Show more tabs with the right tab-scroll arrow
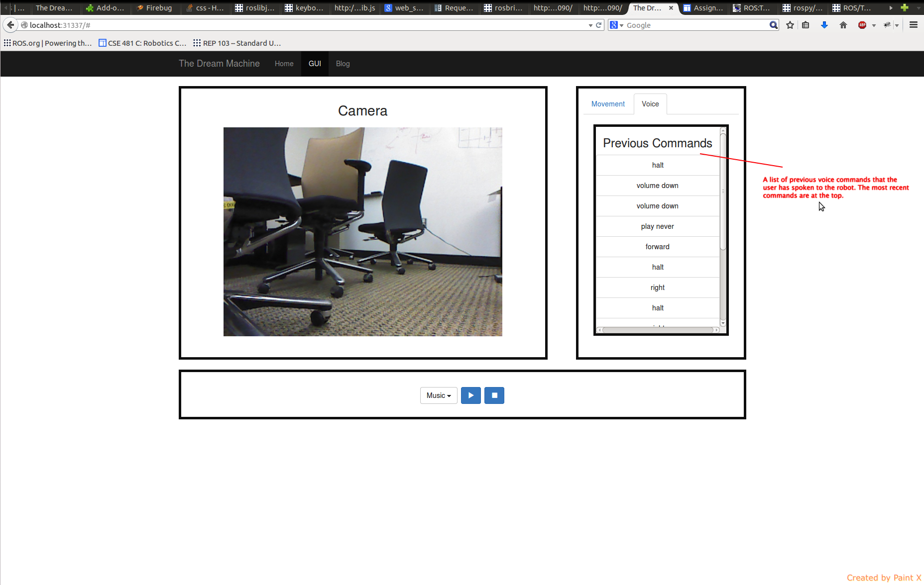The image size is (924, 585). [891, 7]
